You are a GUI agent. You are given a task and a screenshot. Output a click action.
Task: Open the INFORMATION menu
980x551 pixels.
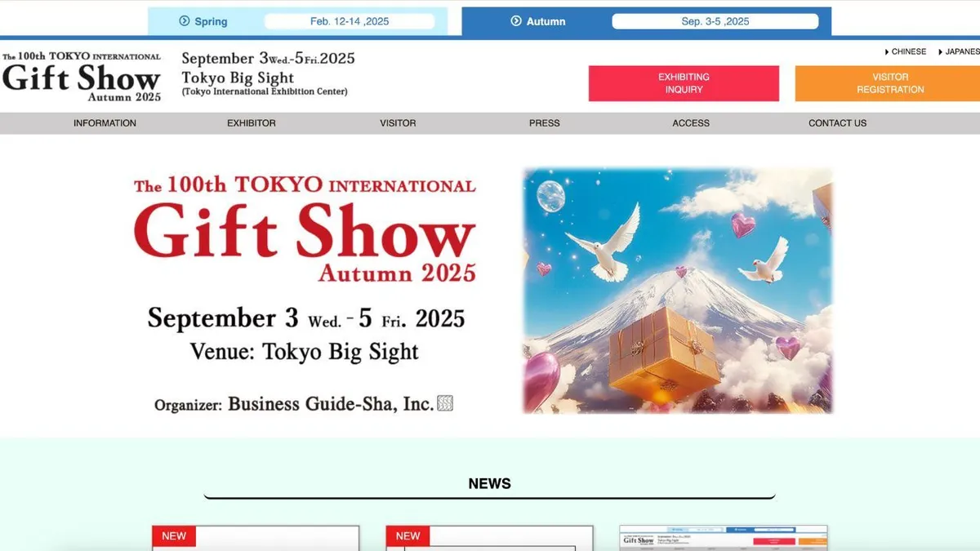(105, 123)
